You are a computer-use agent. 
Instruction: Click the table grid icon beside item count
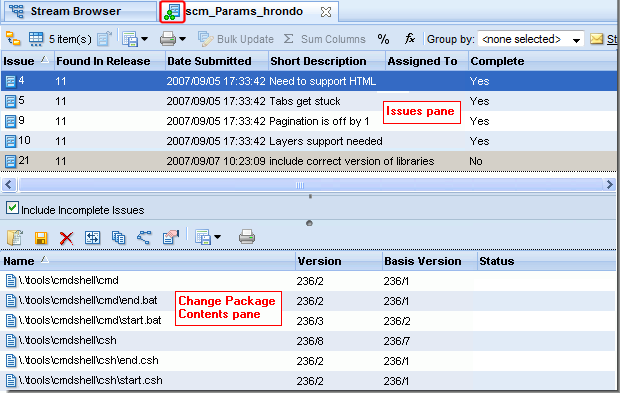point(36,39)
